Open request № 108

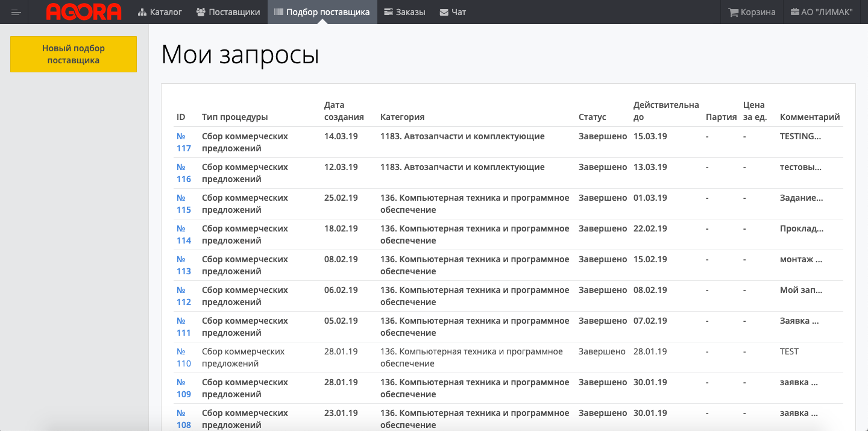coord(184,419)
